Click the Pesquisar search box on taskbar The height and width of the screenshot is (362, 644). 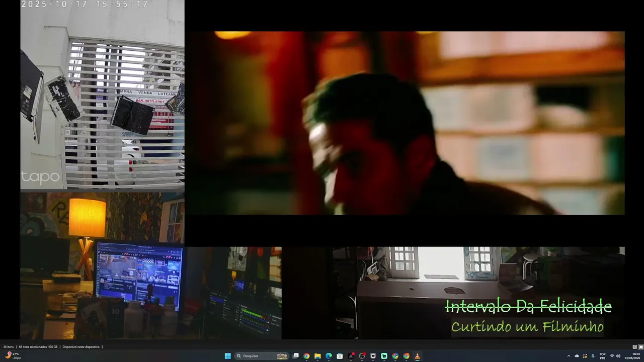pos(262,356)
